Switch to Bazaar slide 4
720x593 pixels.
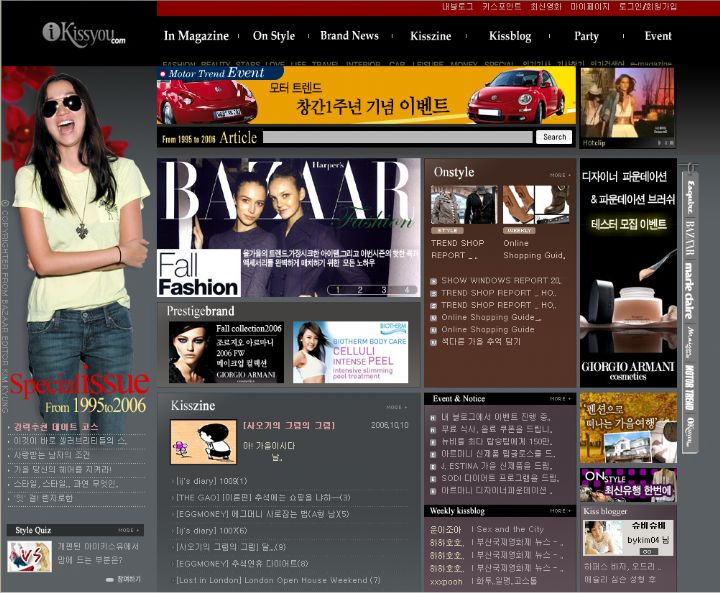pyautogui.click(x=407, y=290)
